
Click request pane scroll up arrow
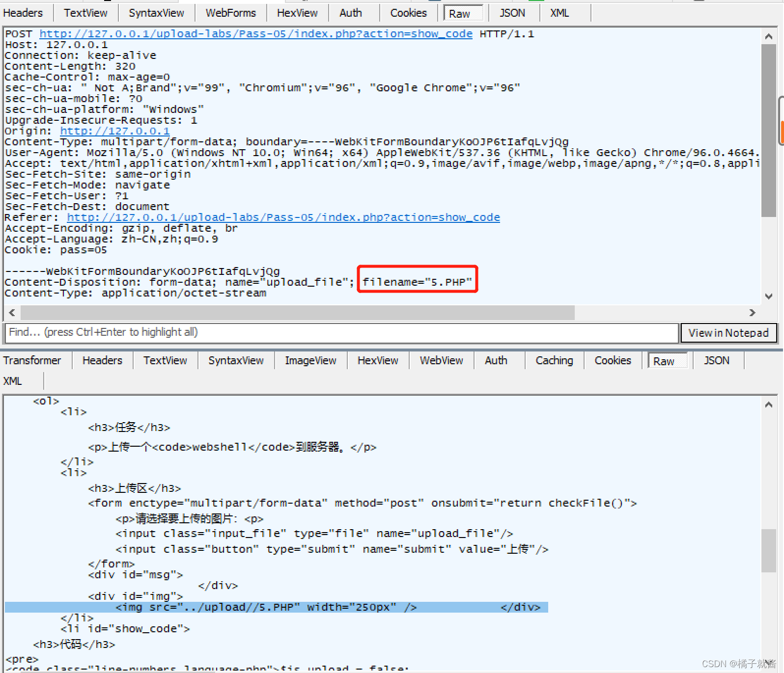[769, 36]
